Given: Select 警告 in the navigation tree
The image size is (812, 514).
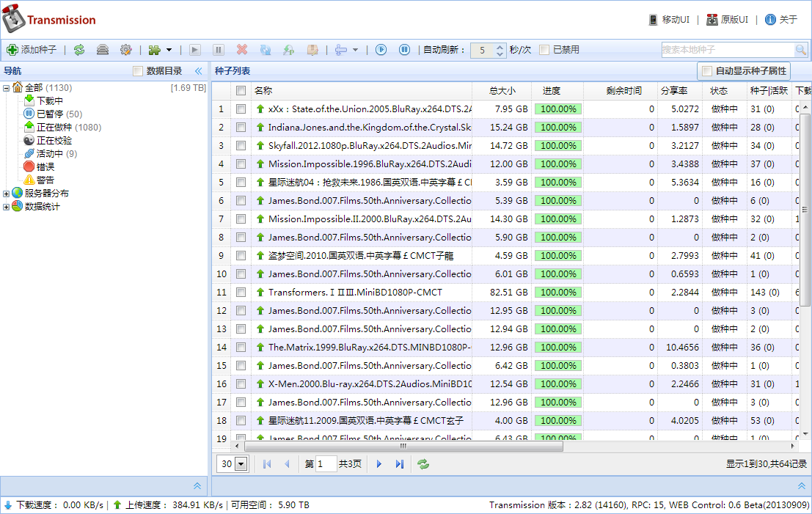Looking at the screenshot, I should (x=45, y=180).
